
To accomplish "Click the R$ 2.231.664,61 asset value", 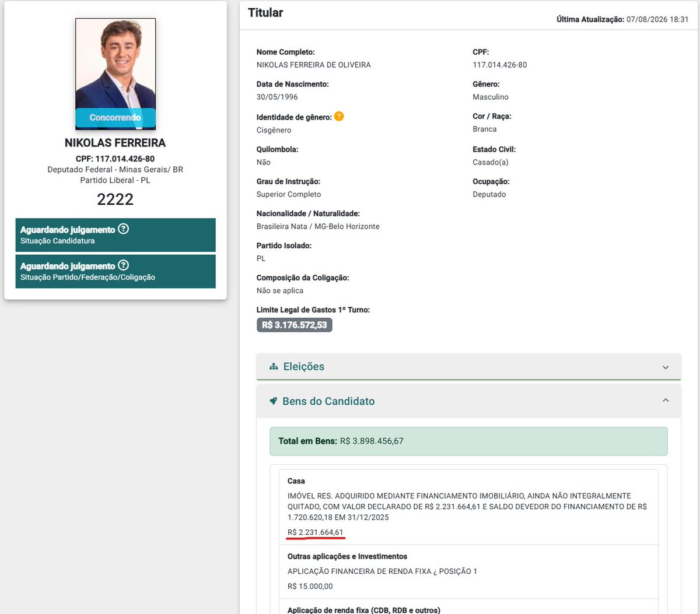I will [316, 532].
